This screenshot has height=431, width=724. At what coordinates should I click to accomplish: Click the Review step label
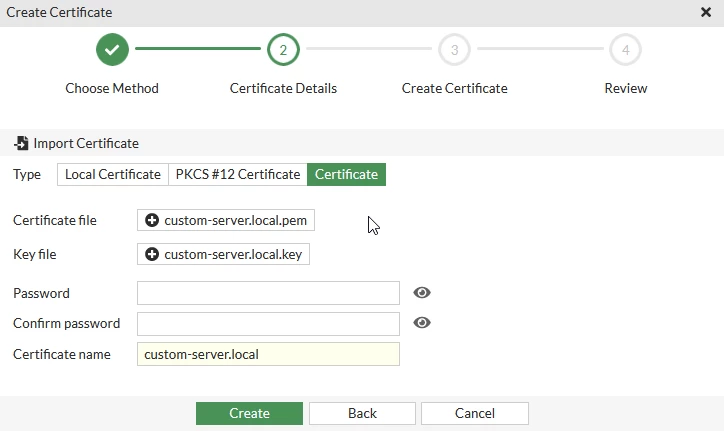[626, 88]
